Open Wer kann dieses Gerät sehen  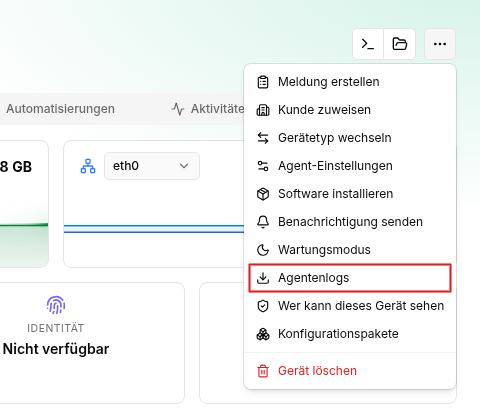click(350, 306)
